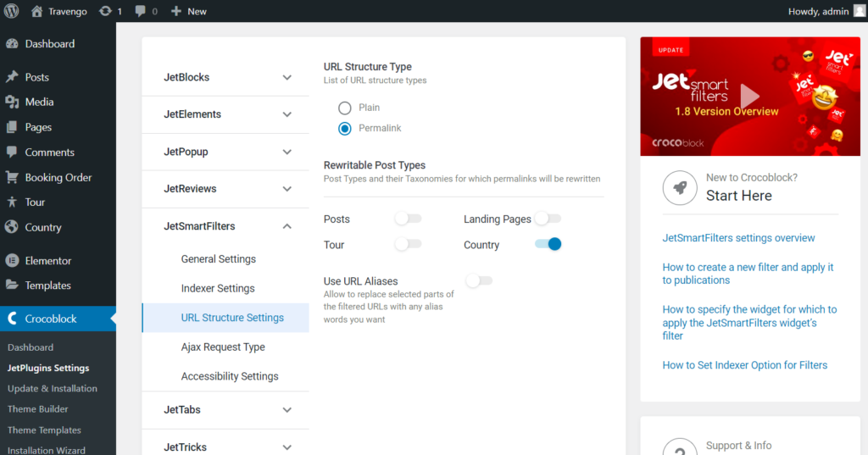Click the JetSmartFilters 1.8 banner thumbnail
This screenshot has width=868, height=455.
[750, 97]
